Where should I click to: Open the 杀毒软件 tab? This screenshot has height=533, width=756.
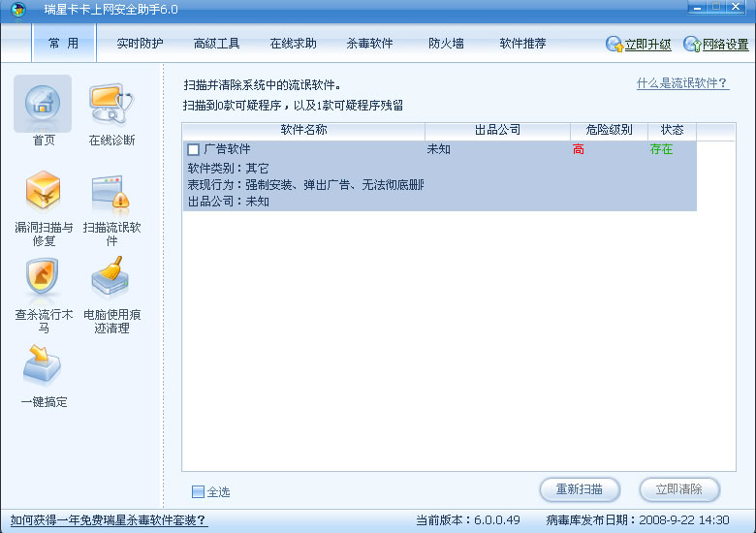[x=369, y=44]
